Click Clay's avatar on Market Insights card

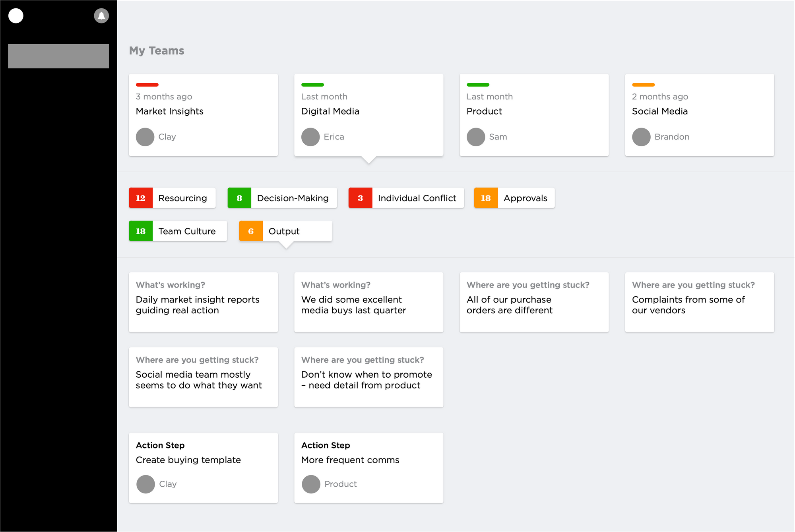point(145,137)
